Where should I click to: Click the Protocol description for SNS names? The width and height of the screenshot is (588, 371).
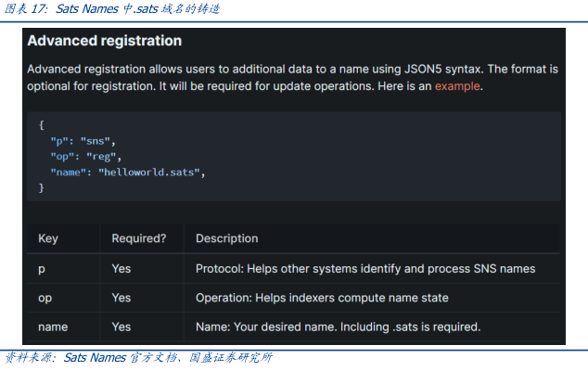pos(364,268)
